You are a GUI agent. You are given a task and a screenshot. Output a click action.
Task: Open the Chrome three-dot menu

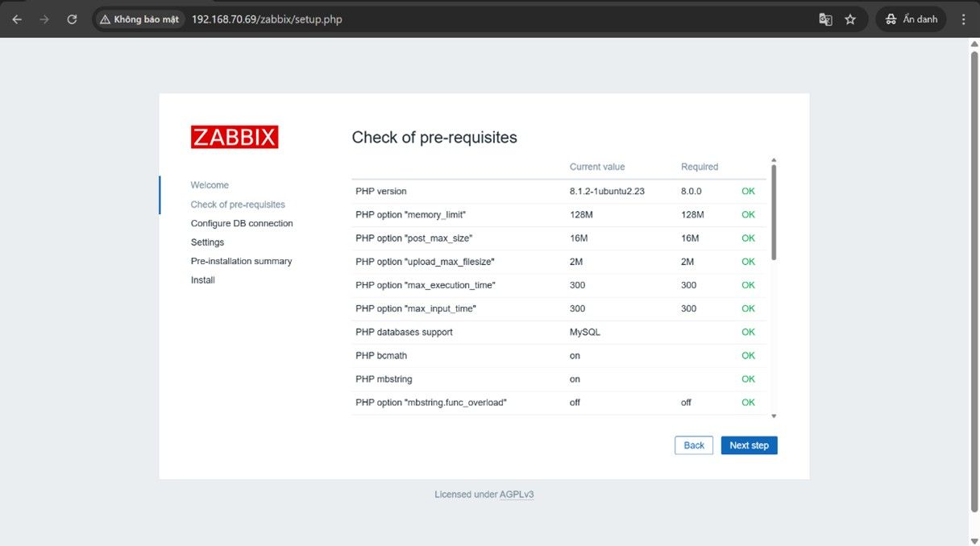[x=964, y=19]
